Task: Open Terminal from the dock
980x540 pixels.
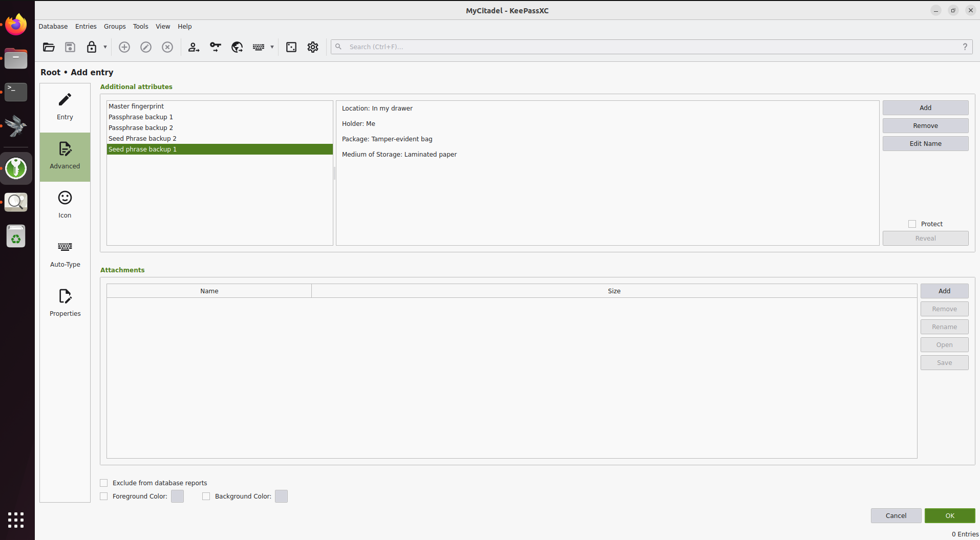Action: 16,92
